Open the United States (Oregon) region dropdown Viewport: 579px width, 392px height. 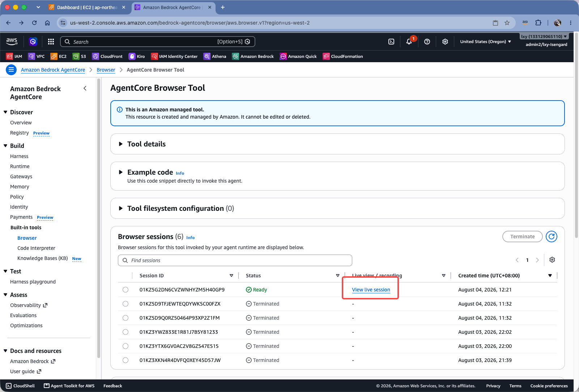486,42
